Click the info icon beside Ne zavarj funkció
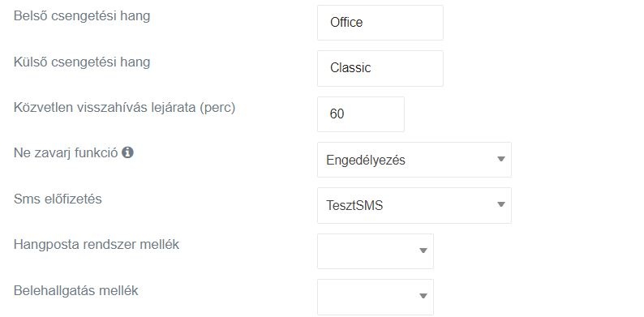Screen dimensions: 644x317 [127, 152]
